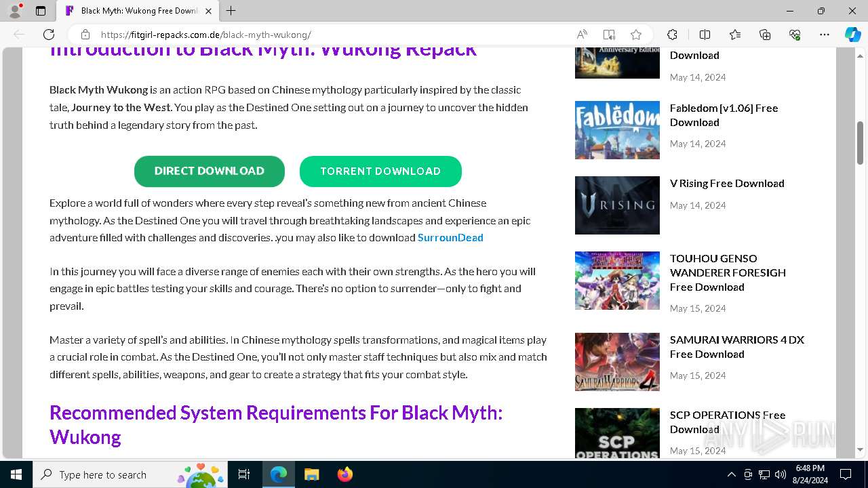Open Favorites list icon
This screenshot has height=488, width=868.
[735, 35]
